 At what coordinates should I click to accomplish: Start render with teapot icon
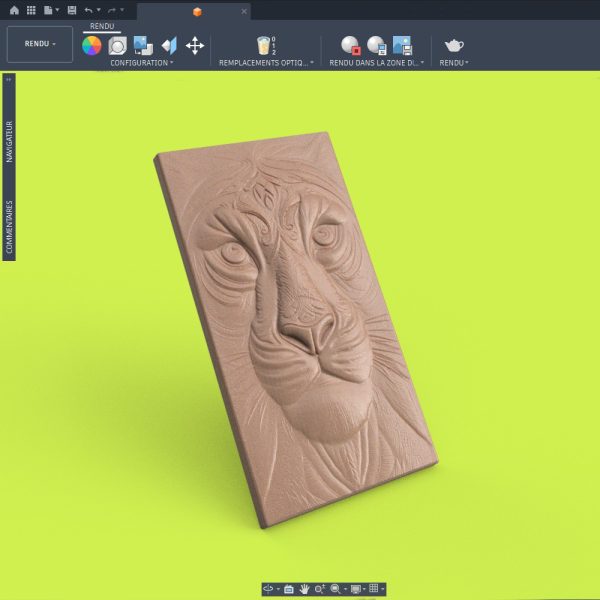(x=454, y=46)
